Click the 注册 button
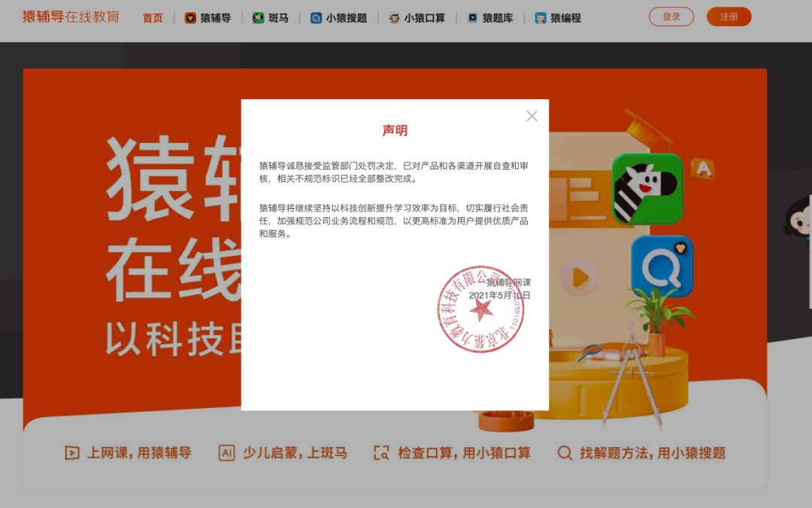Image resolution: width=812 pixels, height=508 pixels. [729, 17]
